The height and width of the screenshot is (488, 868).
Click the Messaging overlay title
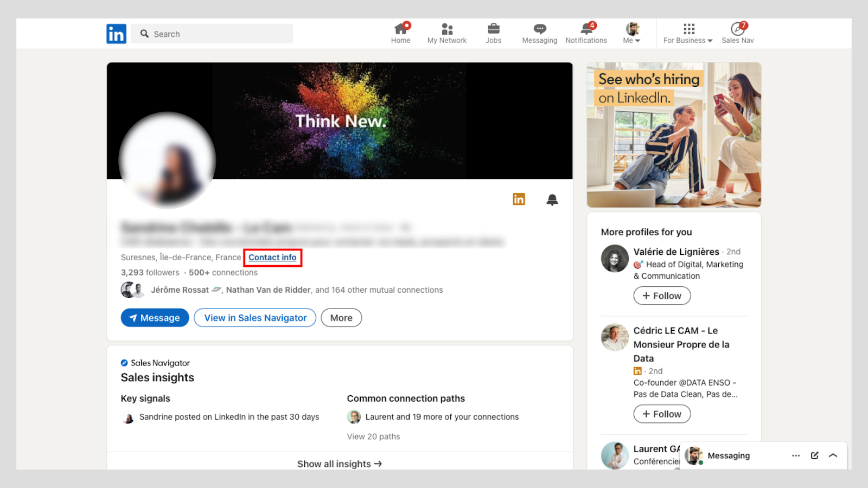pos(729,455)
